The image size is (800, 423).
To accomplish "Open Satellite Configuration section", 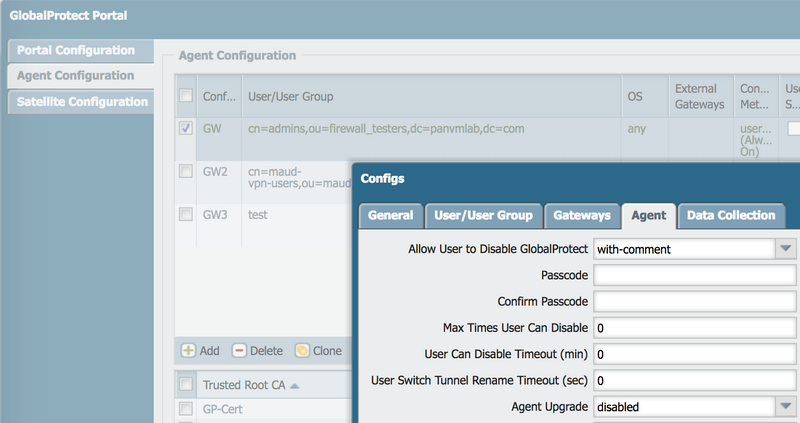I will [x=82, y=102].
